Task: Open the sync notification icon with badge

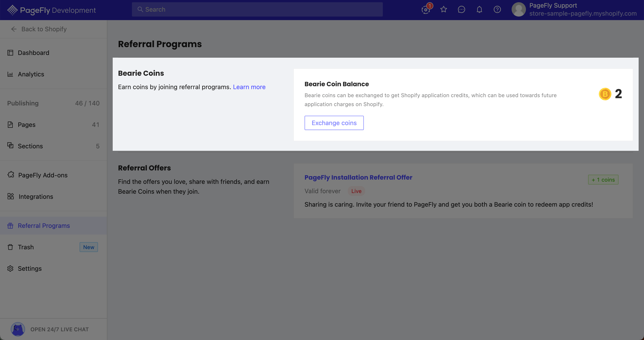Action: point(426,9)
